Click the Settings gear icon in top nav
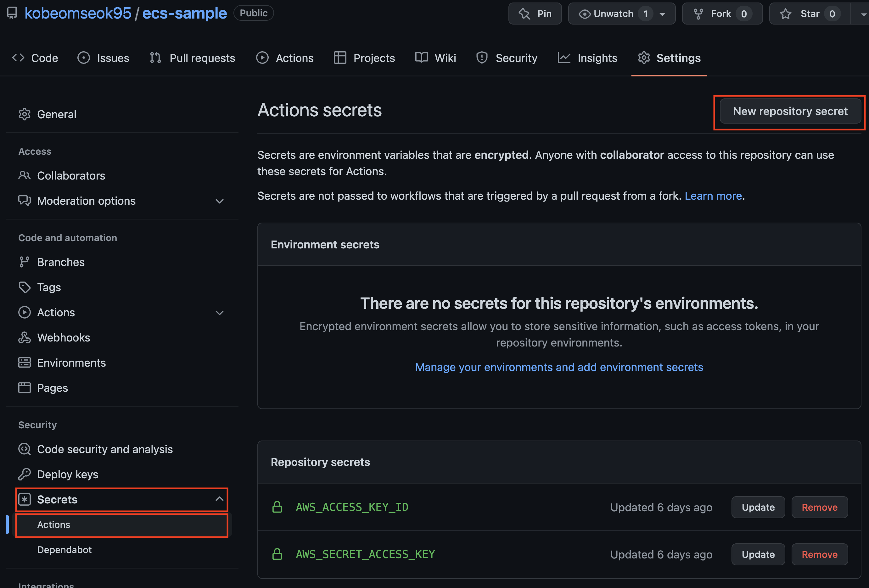 tap(644, 58)
